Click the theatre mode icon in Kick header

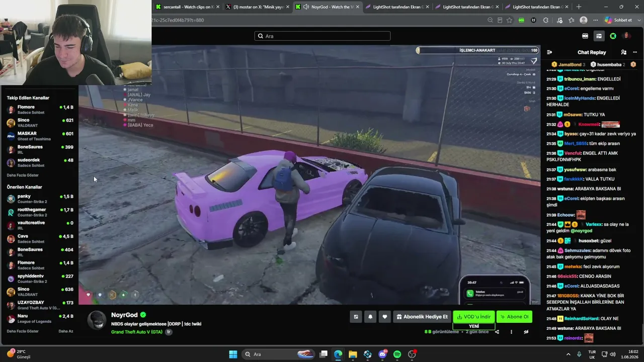(585, 36)
